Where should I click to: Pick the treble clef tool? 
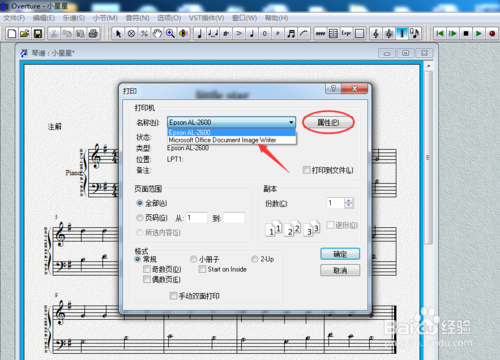click(x=376, y=33)
